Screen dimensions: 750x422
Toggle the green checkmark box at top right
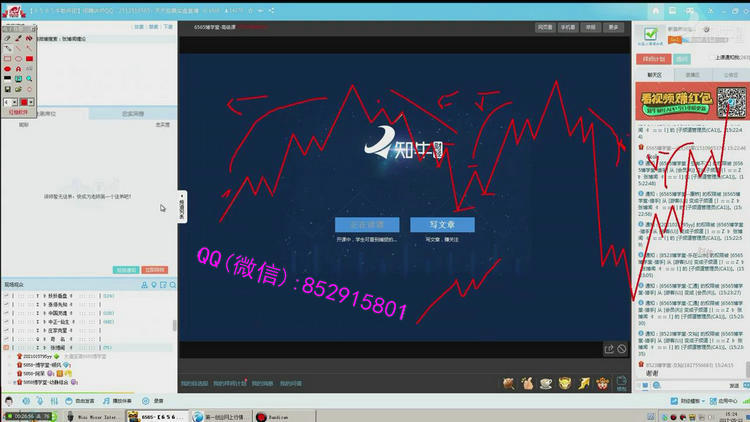[x=651, y=34]
